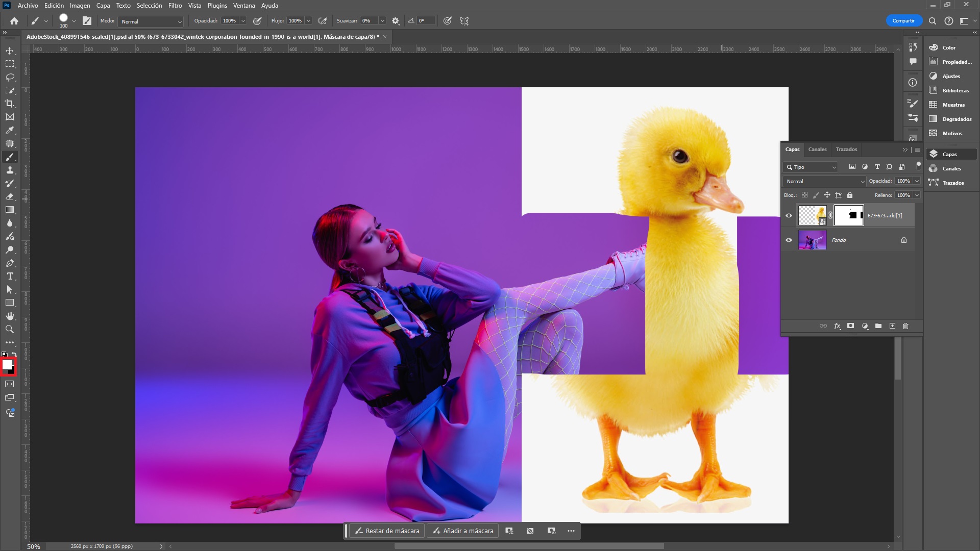The height and width of the screenshot is (551, 980).
Task: Hide the Fondo layer
Action: [x=789, y=240]
